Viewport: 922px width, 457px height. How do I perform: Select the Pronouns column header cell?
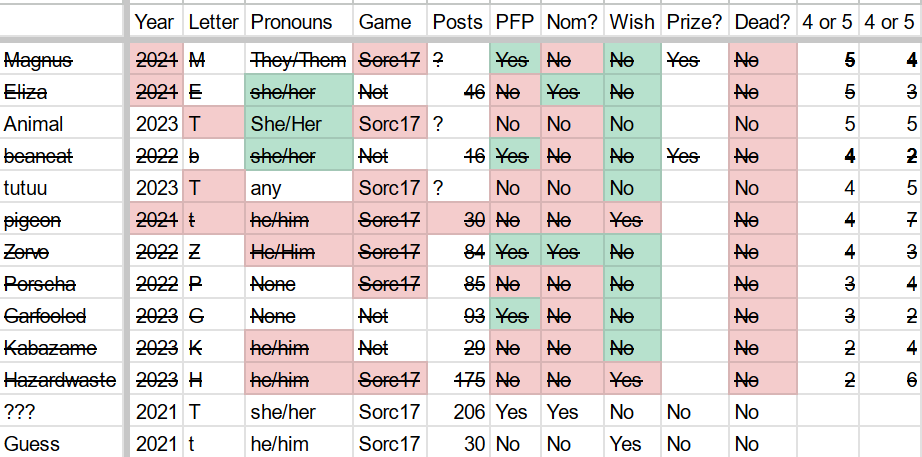coord(299,22)
